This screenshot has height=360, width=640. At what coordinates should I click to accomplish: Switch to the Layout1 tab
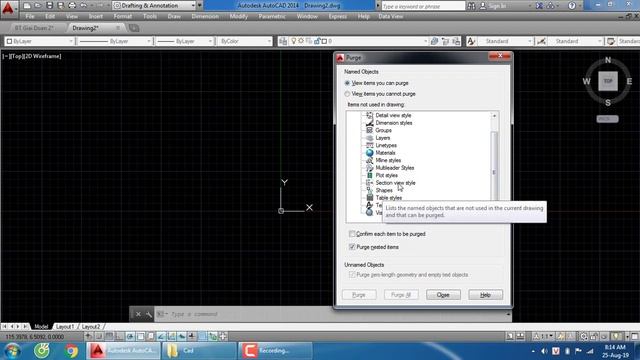(65, 327)
